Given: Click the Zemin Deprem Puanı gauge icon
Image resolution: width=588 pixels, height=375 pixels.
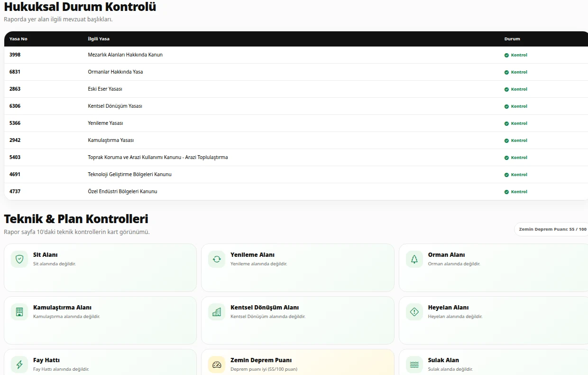Looking at the screenshot, I should [217, 365].
